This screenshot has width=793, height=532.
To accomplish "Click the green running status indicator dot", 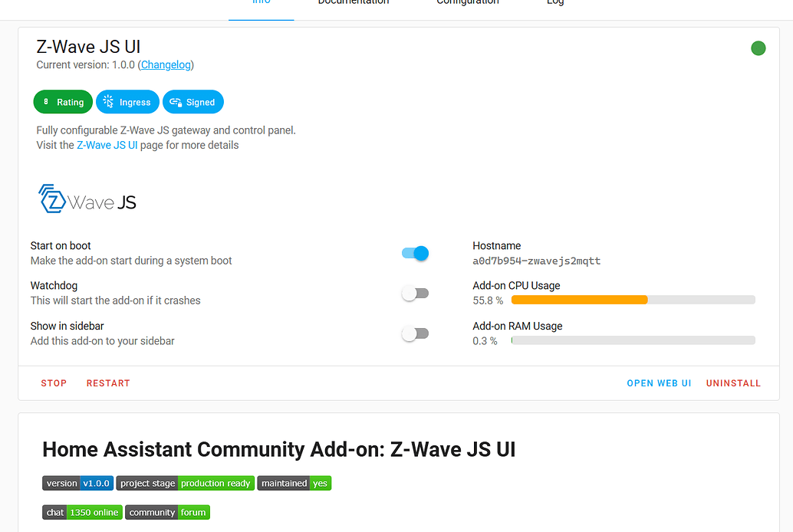I will 758,48.
